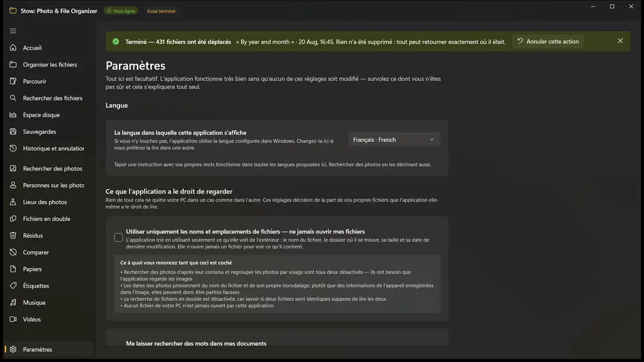Switch to the Musique section

point(34,302)
